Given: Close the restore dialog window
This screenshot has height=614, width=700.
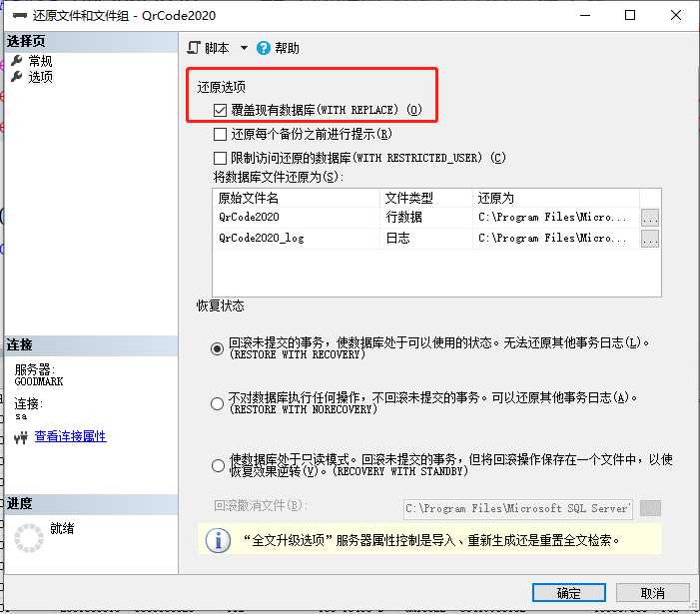Looking at the screenshot, I should (x=676, y=15).
